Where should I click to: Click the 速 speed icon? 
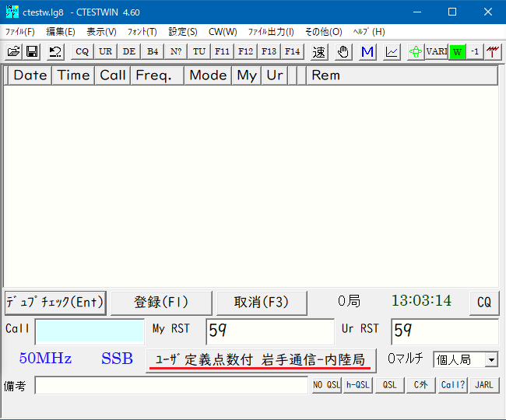coord(319,52)
